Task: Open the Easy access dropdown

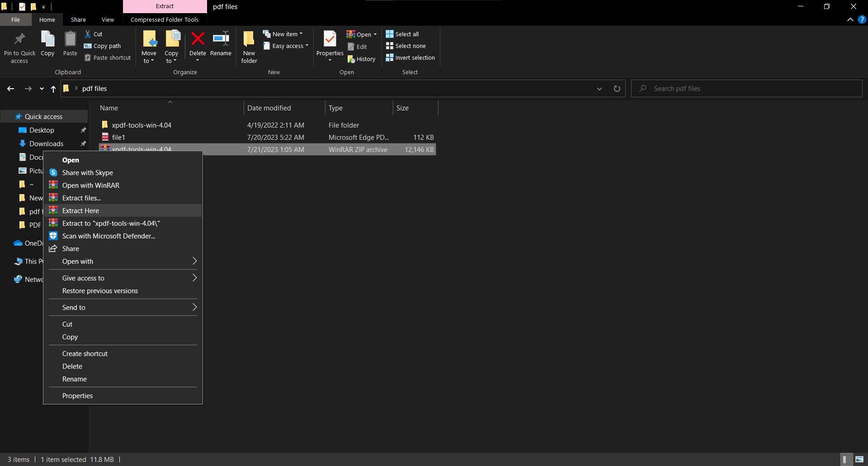Action: (286, 46)
